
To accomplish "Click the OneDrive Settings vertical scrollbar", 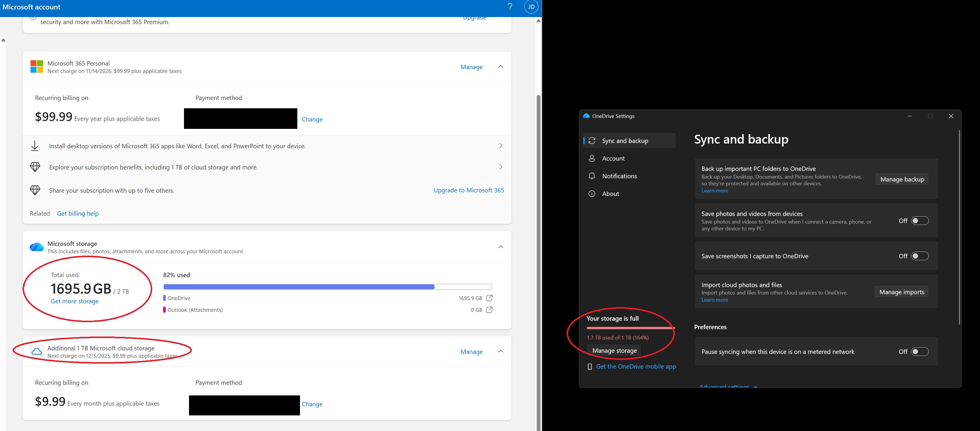I will [959, 227].
